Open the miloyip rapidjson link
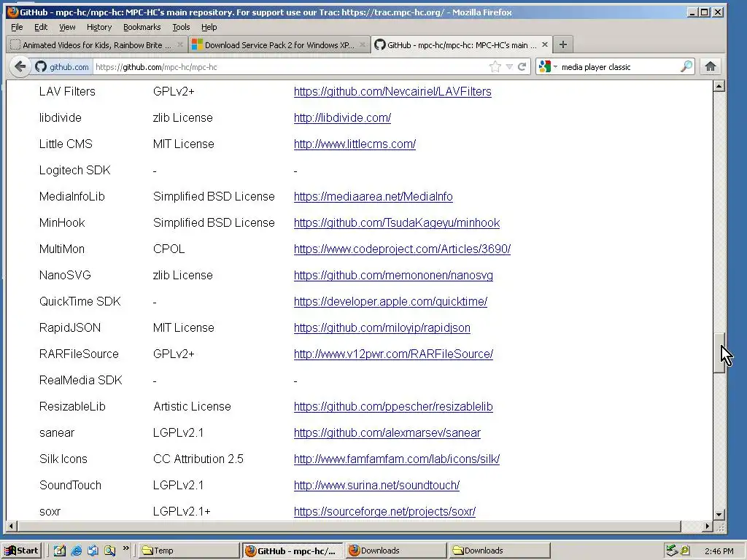 (382, 327)
